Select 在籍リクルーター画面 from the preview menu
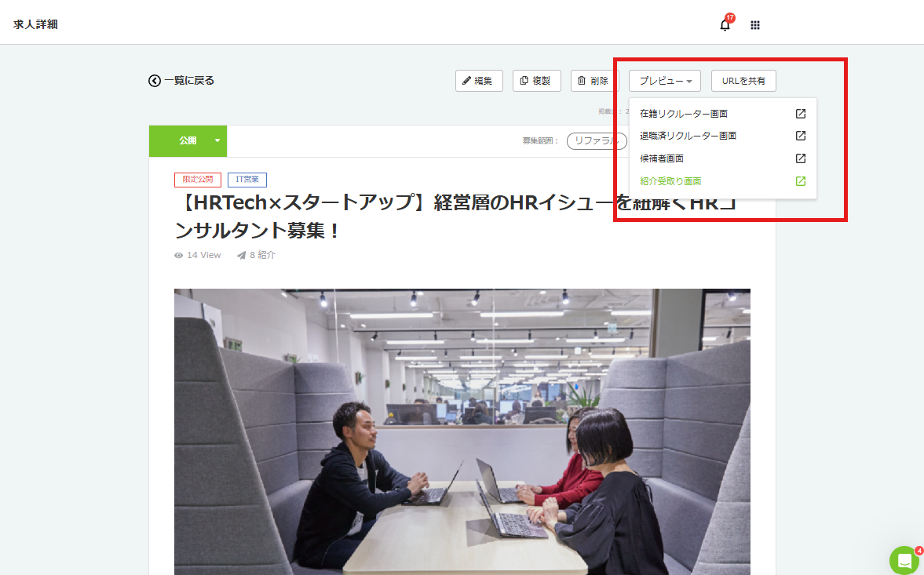 coord(685,113)
